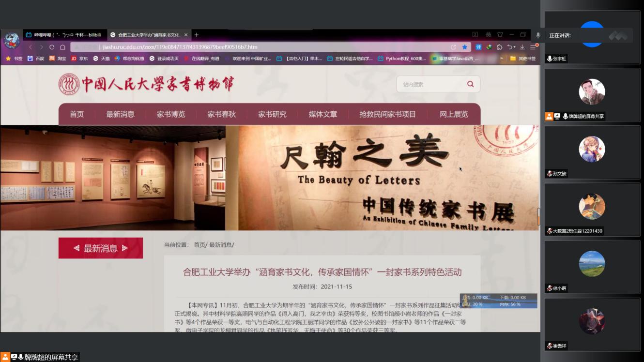Click the blue bookmark star in address bar

click(x=465, y=47)
